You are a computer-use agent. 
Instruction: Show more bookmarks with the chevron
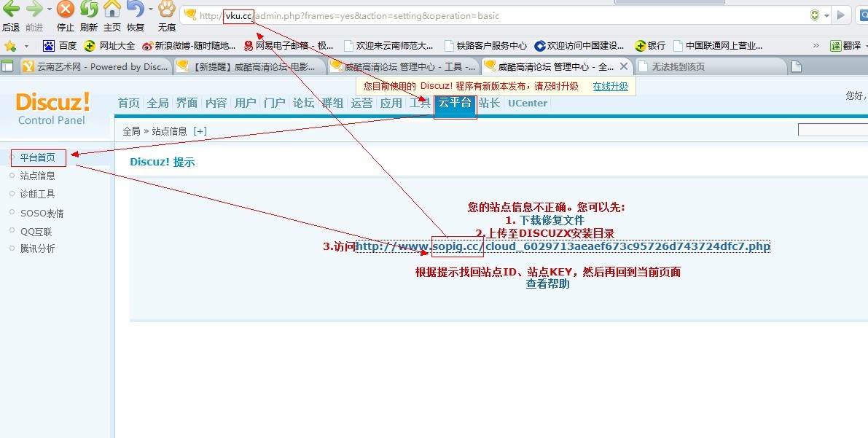[x=816, y=46]
